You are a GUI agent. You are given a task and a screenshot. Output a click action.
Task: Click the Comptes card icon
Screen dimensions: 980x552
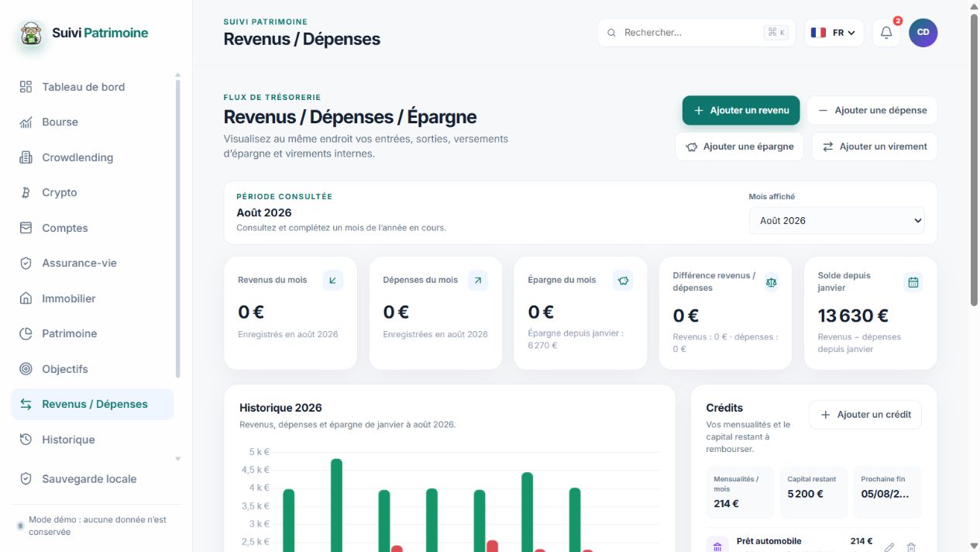coord(26,228)
